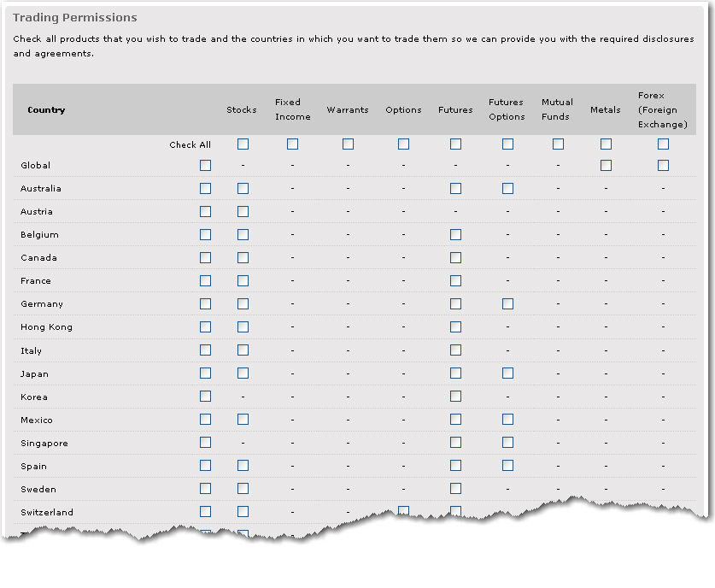Tick the Check All Options checkbox
This screenshot has width=715, height=588.
[x=403, y=144]
